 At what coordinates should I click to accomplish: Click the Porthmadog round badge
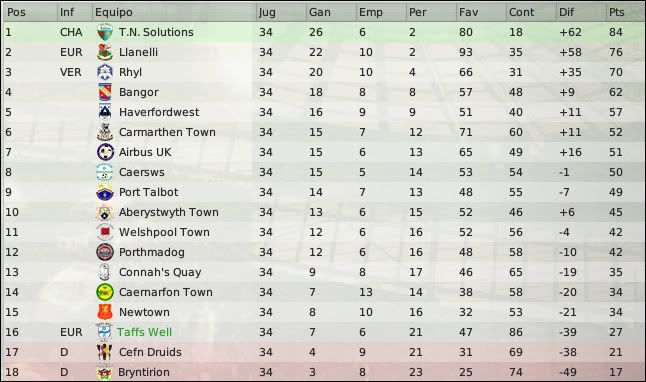point(105,252)
